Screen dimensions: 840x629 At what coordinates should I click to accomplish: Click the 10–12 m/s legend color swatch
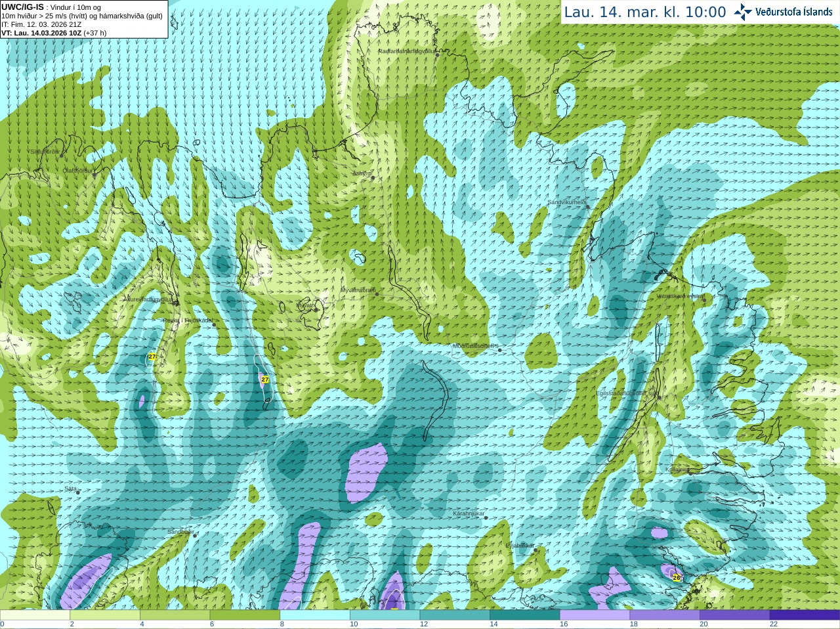point(385,615)
